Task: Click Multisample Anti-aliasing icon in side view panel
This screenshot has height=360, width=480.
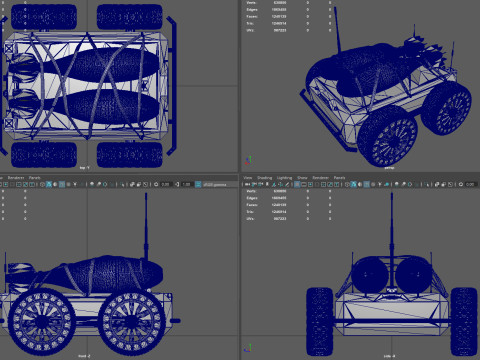Action: coord(410,184)
